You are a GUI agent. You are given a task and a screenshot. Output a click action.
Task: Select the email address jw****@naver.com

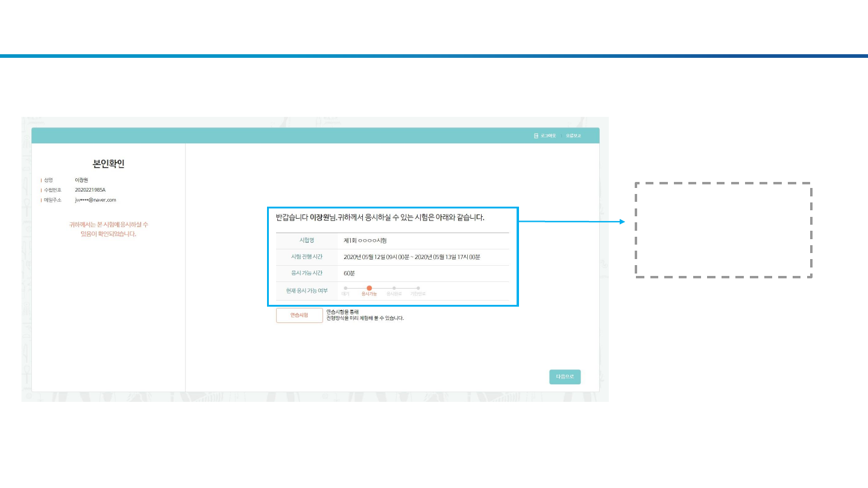click(x=95, y=199)
